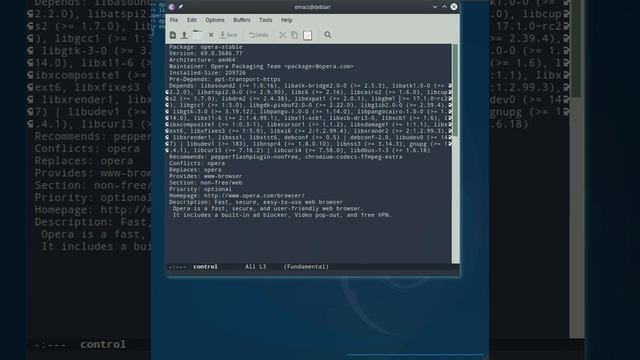Viewport: 640px width, 360px height.
Task: Maximize the emacs@debian window
Action: (x=444, y=7)
